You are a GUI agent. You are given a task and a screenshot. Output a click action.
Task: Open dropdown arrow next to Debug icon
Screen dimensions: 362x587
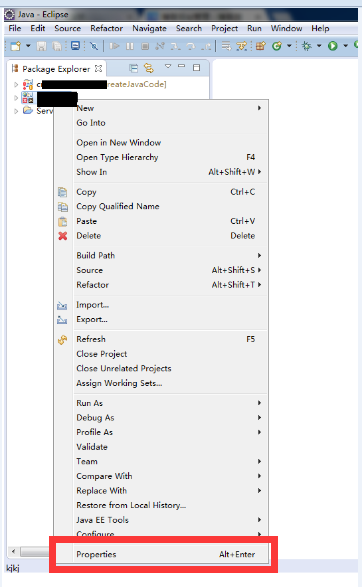(319, 46)
